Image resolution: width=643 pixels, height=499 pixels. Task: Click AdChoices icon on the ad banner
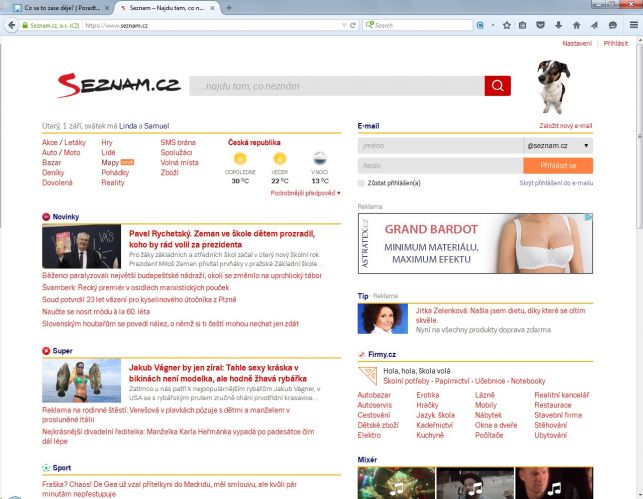pos(588,217)
